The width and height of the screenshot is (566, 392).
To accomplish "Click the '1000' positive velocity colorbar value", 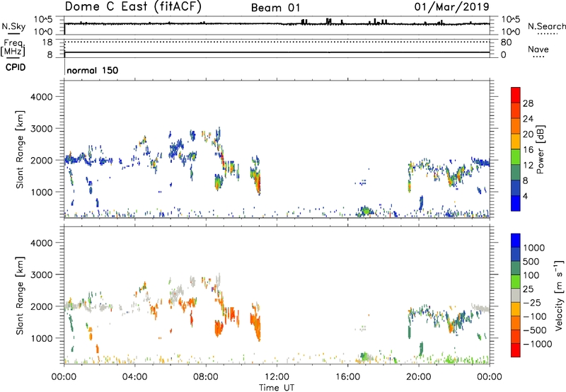I will tap(533, 248).
